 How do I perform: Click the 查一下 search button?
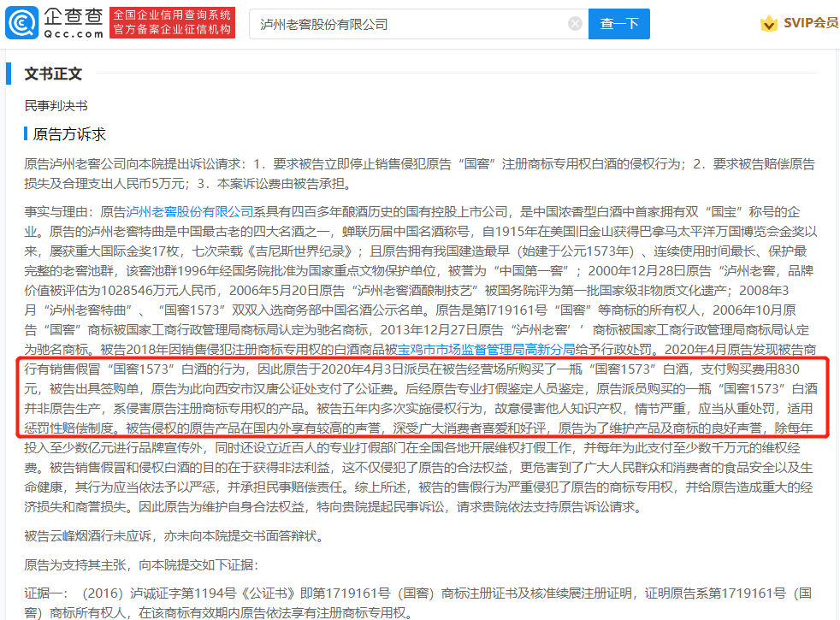pyautogui.click(x=618, y=24)
